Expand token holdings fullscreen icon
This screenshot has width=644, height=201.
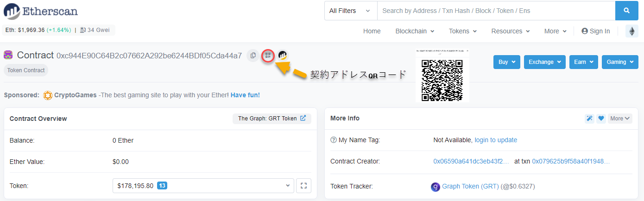(304, 186)
